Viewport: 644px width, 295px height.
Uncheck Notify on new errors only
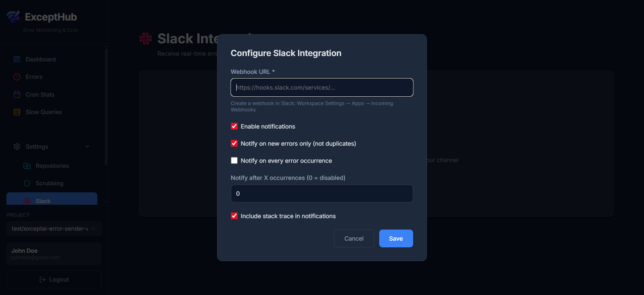click(234, 143)
